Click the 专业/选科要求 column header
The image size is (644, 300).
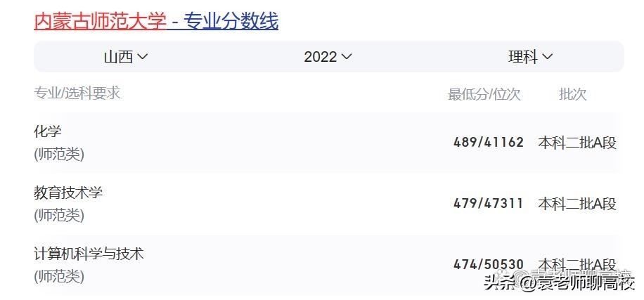click(x=77, y=93)
